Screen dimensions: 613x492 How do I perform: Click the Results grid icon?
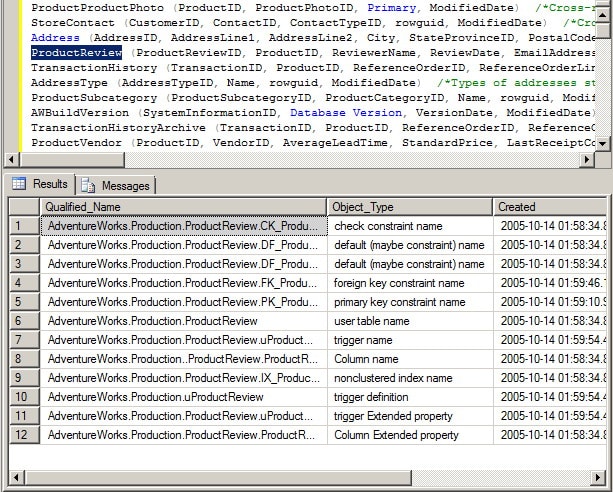(19, 183)
